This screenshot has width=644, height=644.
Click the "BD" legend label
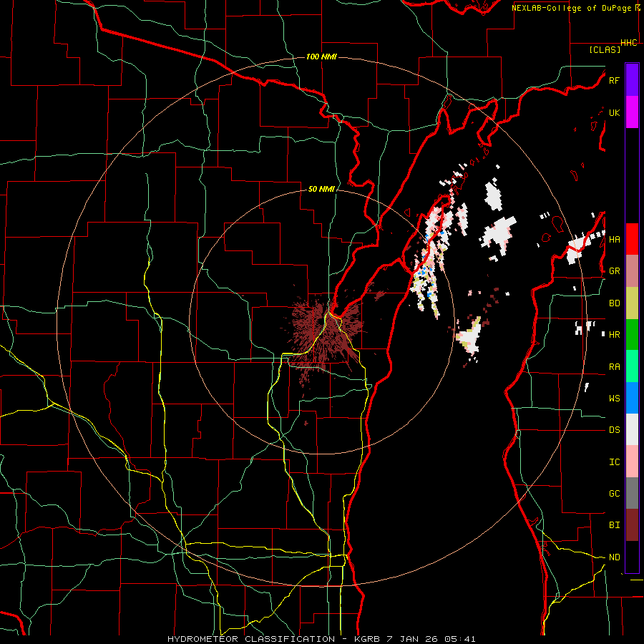(614, 303)
